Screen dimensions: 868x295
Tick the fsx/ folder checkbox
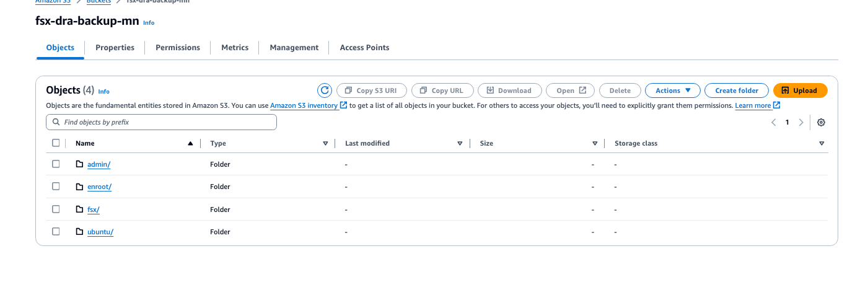click(x=56, y=209)
